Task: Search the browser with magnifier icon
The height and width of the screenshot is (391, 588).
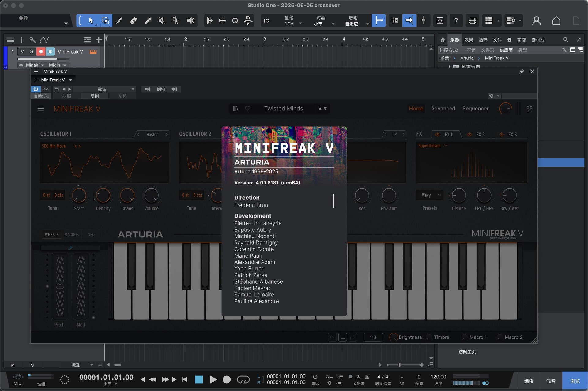Action: pyautogui.click(x=566, y=40)
